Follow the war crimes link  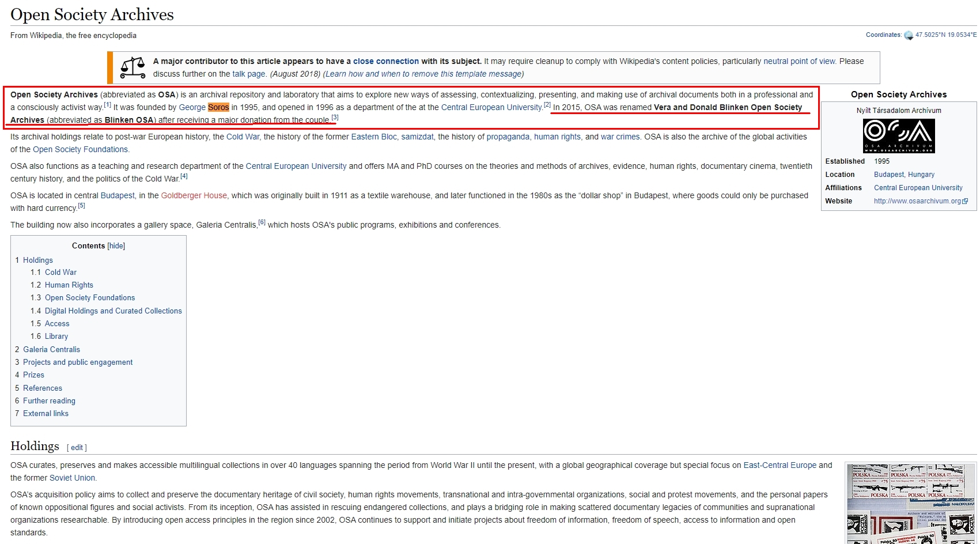pos(620,137)
